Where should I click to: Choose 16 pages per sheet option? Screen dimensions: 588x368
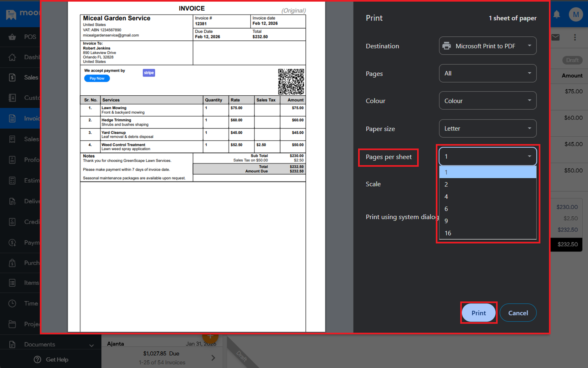coord(488,233)
